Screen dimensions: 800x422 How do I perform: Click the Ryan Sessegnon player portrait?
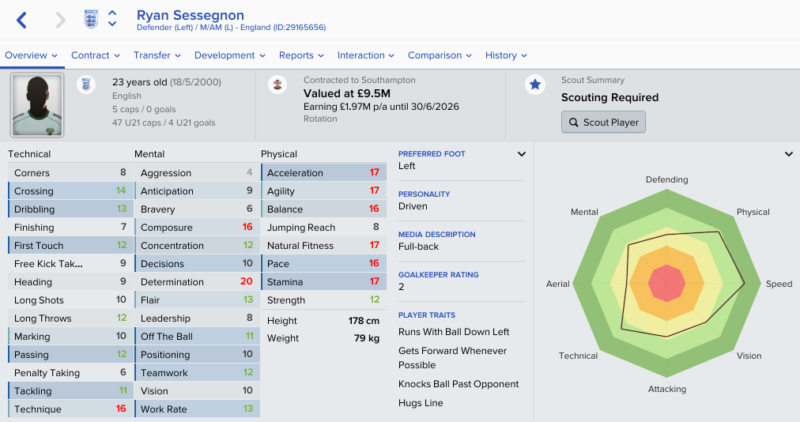[x=37, y=105]
